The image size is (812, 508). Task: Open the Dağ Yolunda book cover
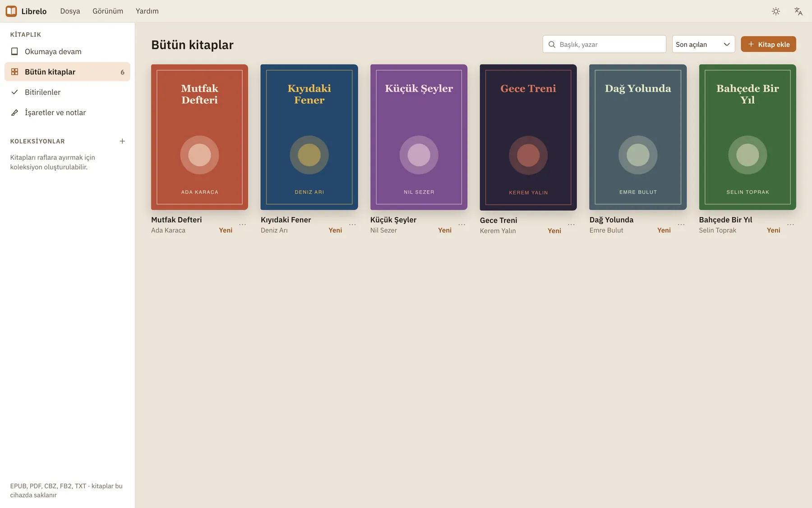pyautogui.click(x=638, y=137)
